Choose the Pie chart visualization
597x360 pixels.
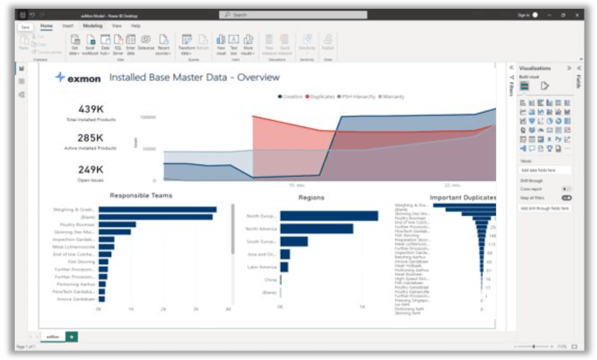(x=549, y=121)
